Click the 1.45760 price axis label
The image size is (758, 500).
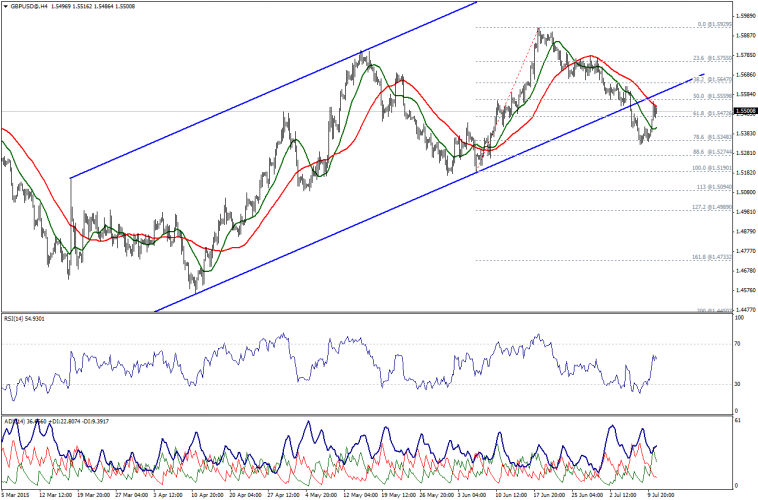(x=746, y=290)
